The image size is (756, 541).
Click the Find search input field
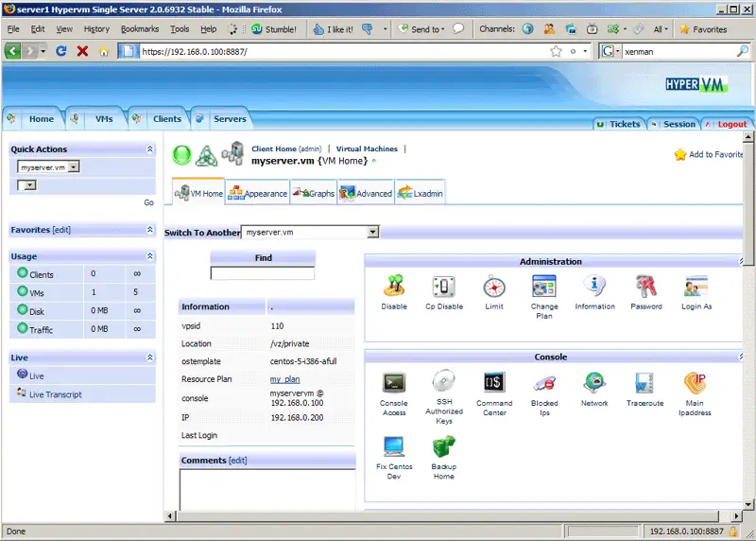263,273
